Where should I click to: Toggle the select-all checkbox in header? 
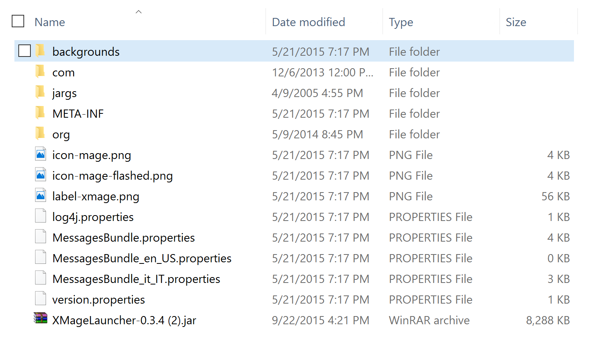[18, 21]
